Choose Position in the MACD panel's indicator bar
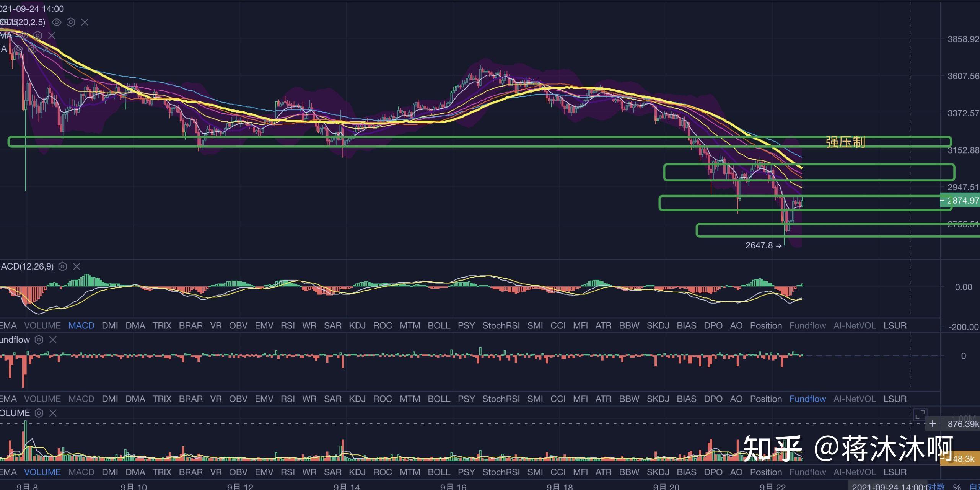Image resolution: width=980 pixels, height=490 pixels. [x=766, y=326]
